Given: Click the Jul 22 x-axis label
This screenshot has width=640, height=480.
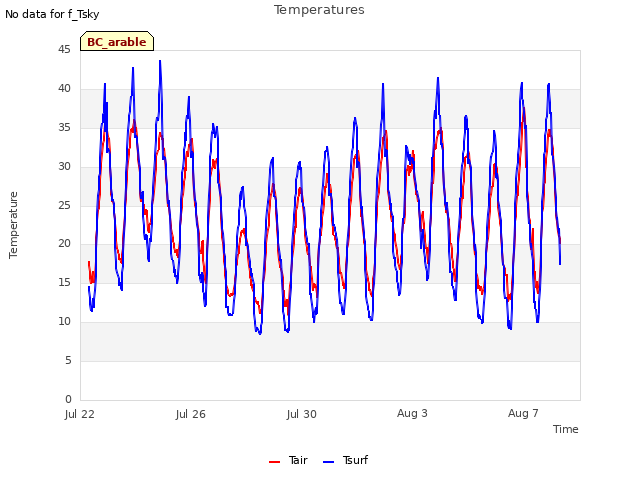Looking at the screenshot, I should pos(80,414).
